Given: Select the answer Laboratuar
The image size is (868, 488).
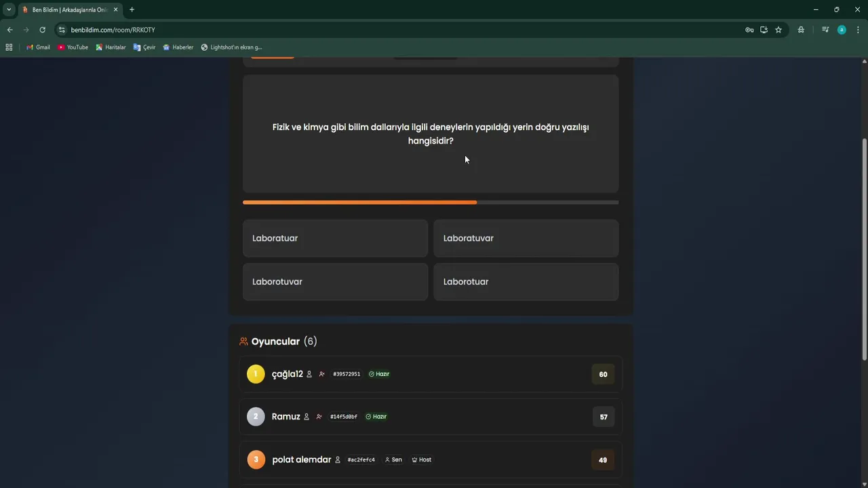Looking at the screenshot, I should (x=335, y=238).
